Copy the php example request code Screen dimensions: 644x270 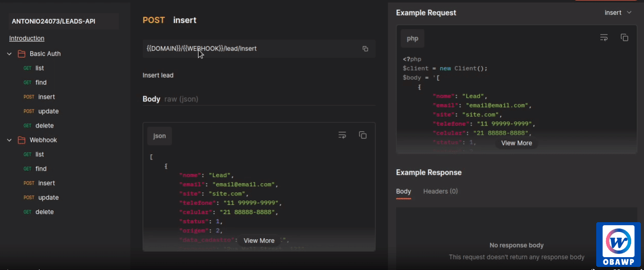(x=624, y=38)
